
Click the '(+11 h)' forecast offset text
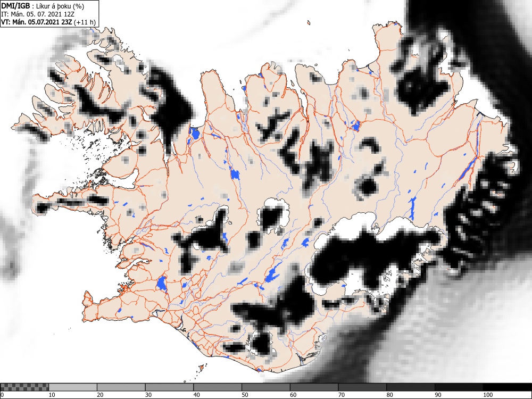pos(85,22)
